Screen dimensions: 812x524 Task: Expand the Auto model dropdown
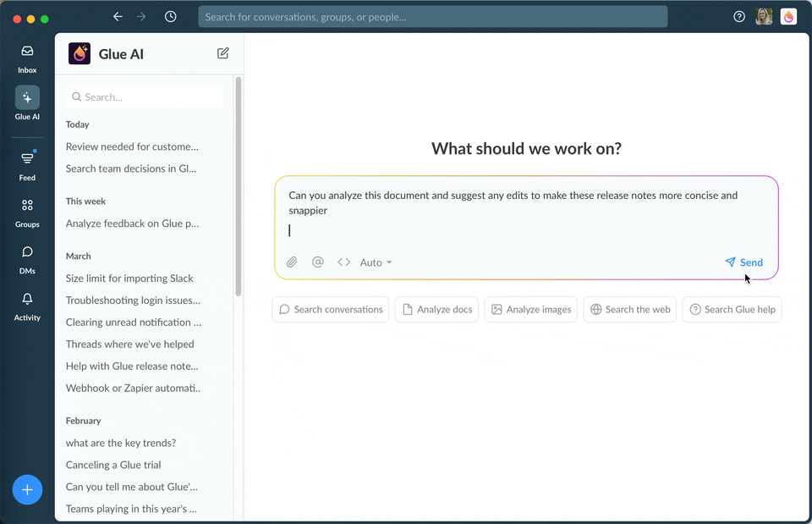pos(376,262)
